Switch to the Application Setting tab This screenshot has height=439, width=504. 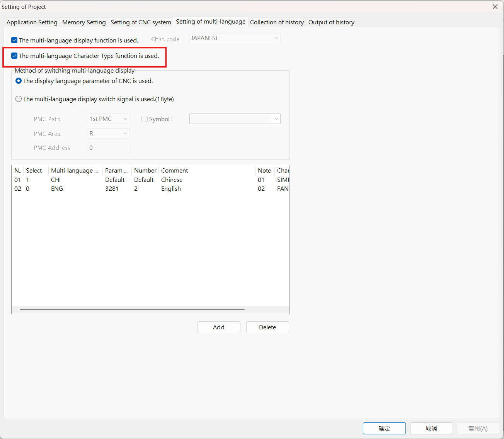point(32,22)
